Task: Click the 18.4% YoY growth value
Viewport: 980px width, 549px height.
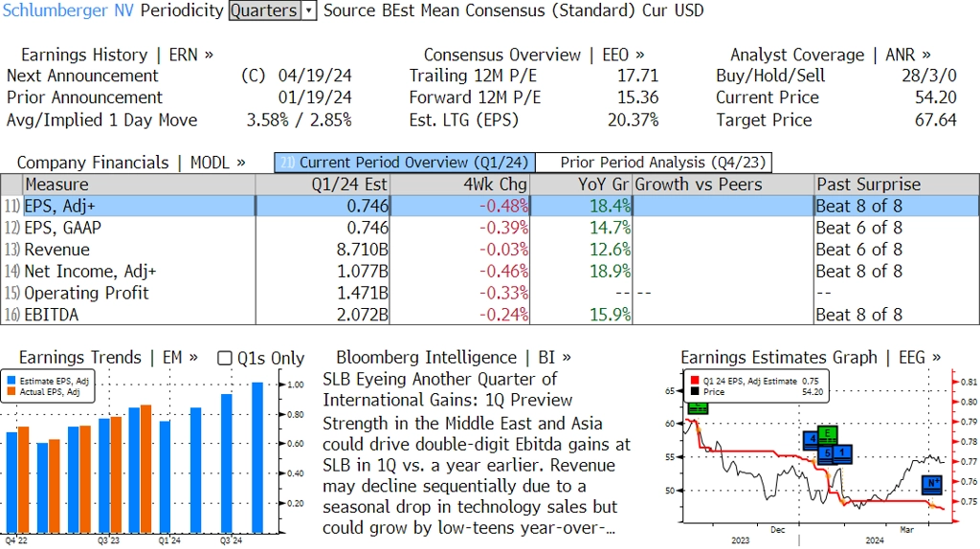Action: (610, 206)
